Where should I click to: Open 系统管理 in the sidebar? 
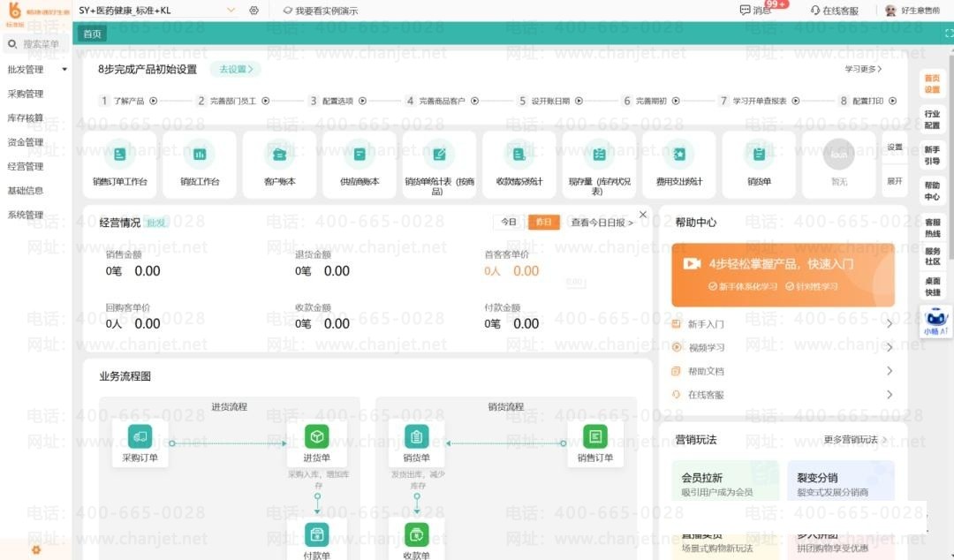(26, 215)
